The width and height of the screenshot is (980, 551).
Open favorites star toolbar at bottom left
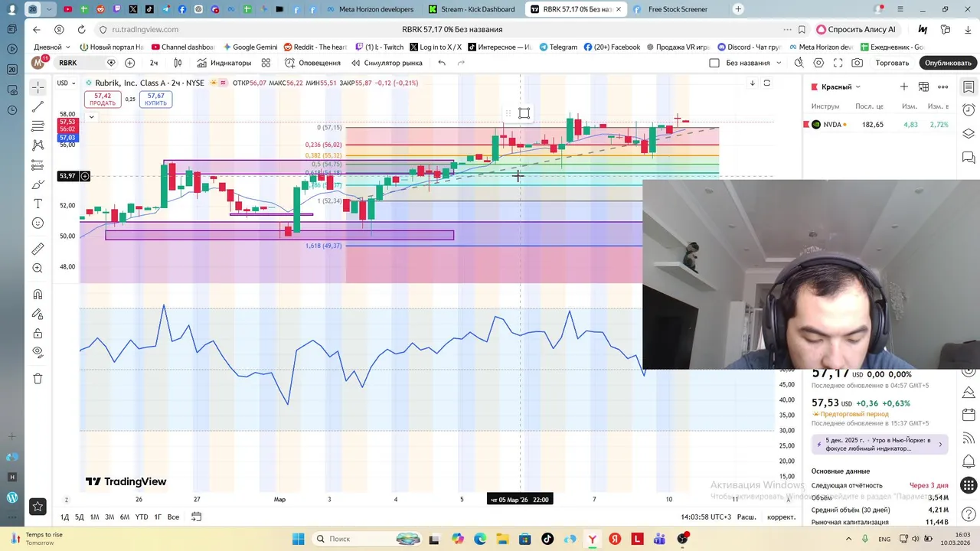(x=38, y=506)
